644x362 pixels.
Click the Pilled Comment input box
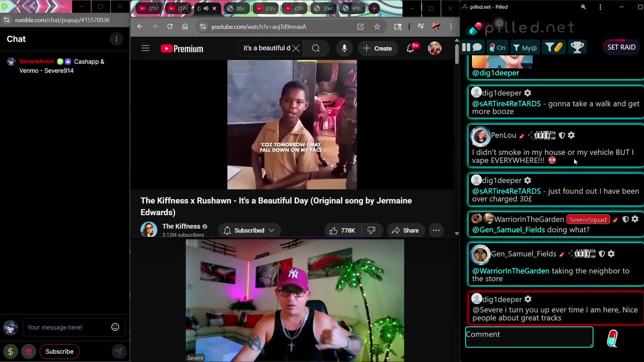pos(529,337)
